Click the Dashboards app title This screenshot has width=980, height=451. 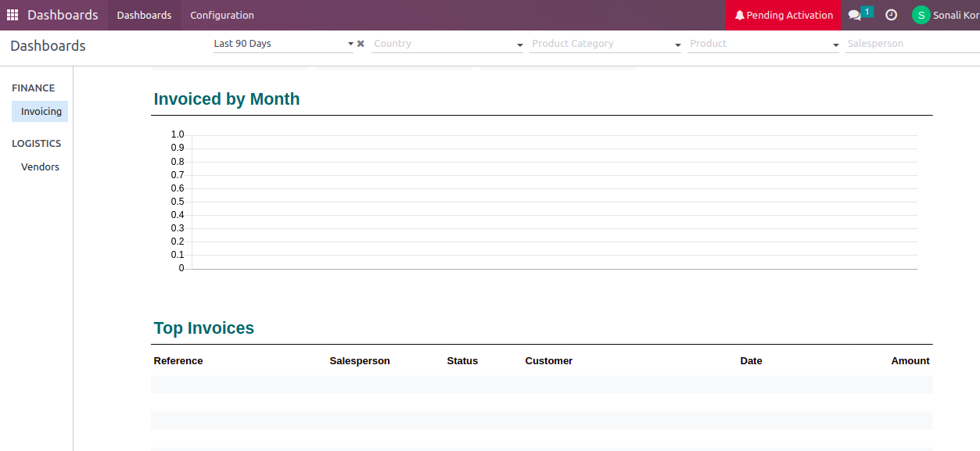[x=63, y=15]
